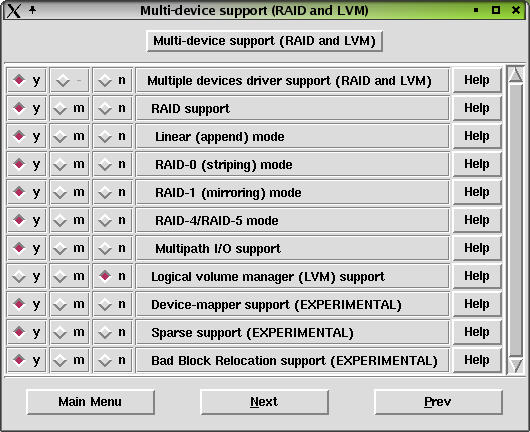Disable Bad Block Relocation support with n
Viewport: 530px width, 432px height.
112,360
